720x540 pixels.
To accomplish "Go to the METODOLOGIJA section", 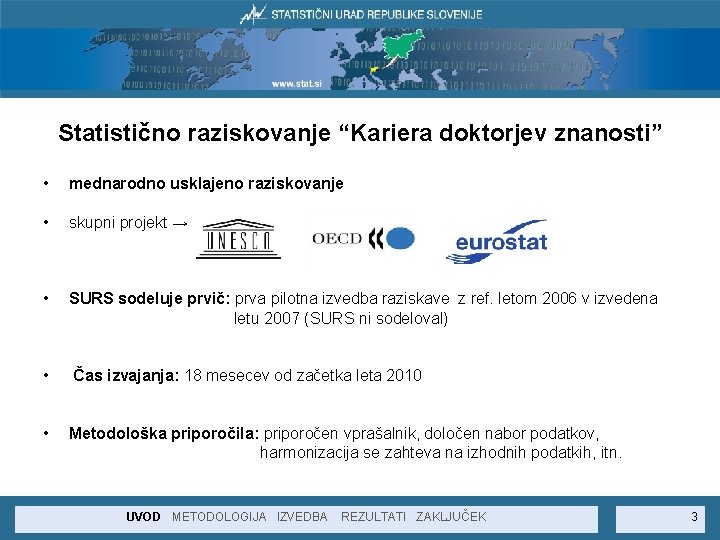I will [219, 517].
